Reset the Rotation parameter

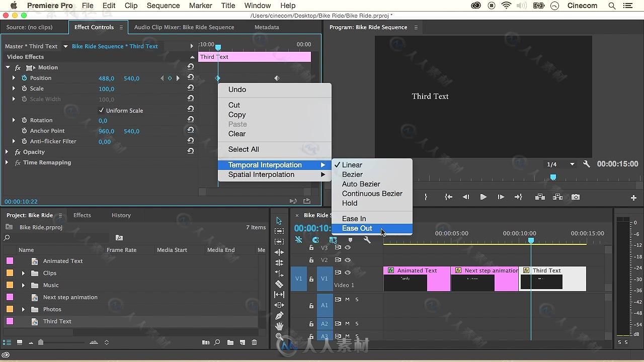tap(191, 120)
